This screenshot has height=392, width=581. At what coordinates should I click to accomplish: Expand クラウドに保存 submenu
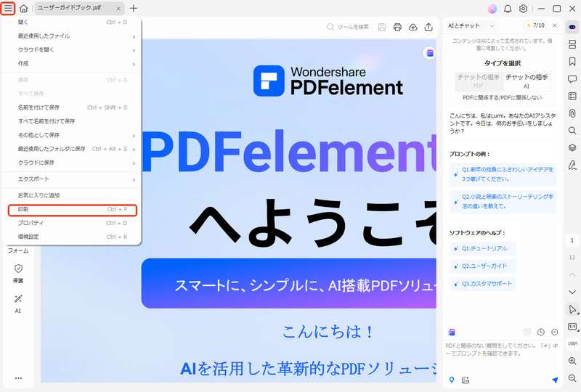(x=72, y=163)
